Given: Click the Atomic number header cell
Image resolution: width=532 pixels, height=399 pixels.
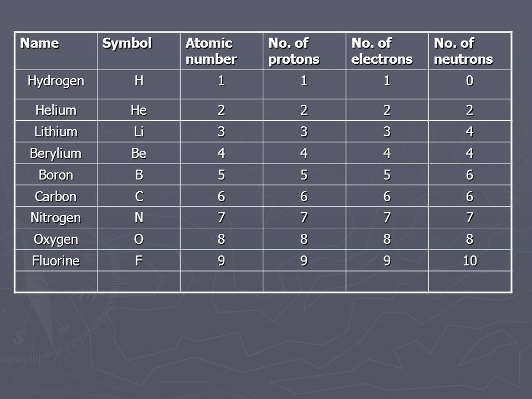Looking at the screenshot, I should (222, 51).
